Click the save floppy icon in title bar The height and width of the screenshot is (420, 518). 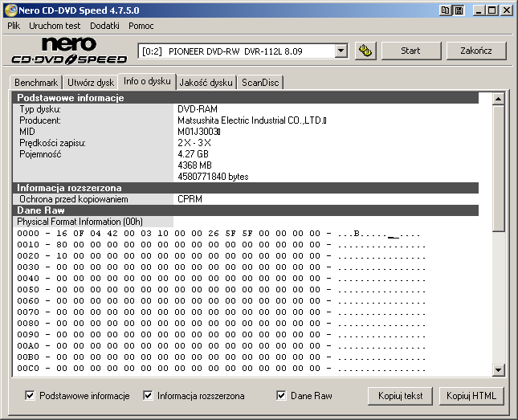[x=459, y=10]
